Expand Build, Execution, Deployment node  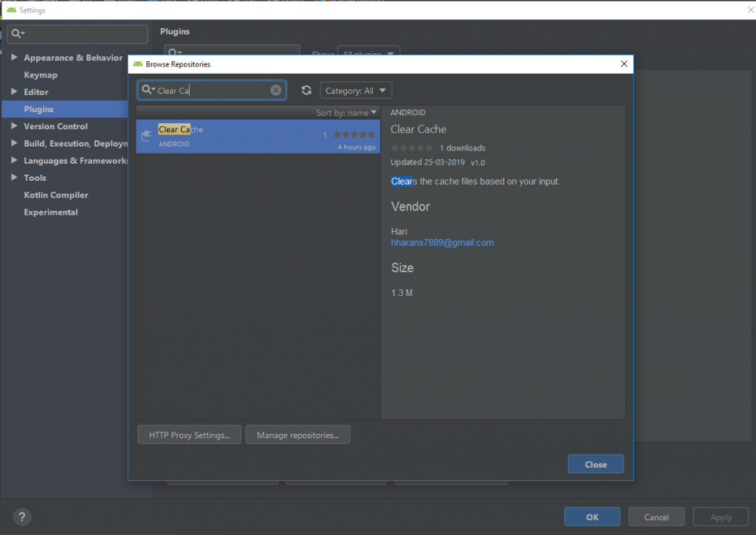point(14,143)
